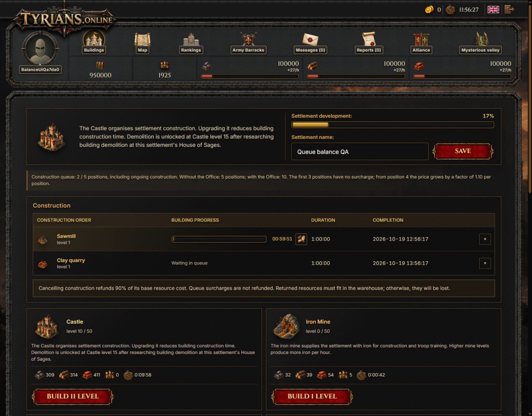The height and width of the screenshot is (416, 532).
Task: Click the Buildings menu label
Action: coord(94,50)
